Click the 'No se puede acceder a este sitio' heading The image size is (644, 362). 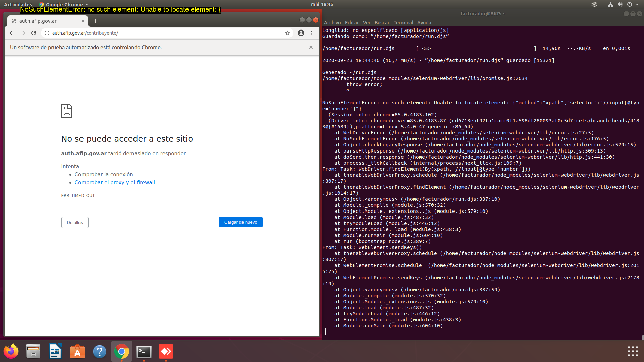pyautogui.click(x=127, y=139)
